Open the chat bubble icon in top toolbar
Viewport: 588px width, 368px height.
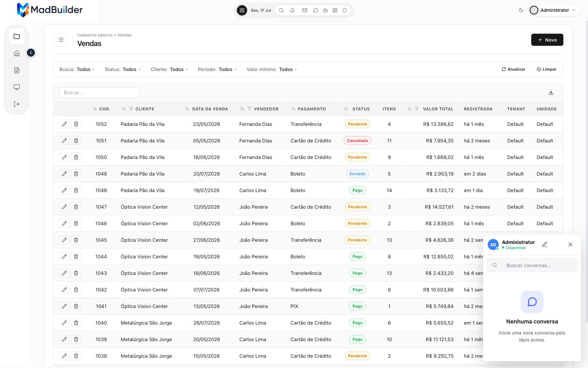point(315,10)
